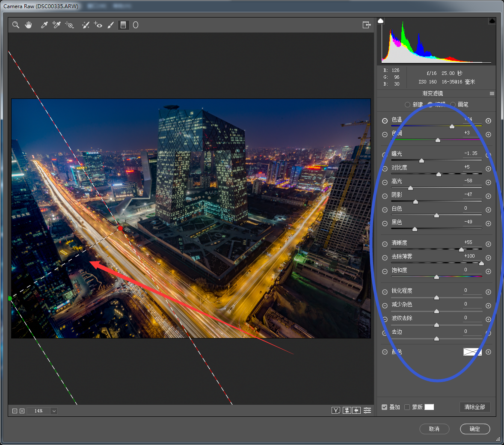Select the 画笔 radio option
The height and width of the screenshot is (445, 504).
point(453,104)
